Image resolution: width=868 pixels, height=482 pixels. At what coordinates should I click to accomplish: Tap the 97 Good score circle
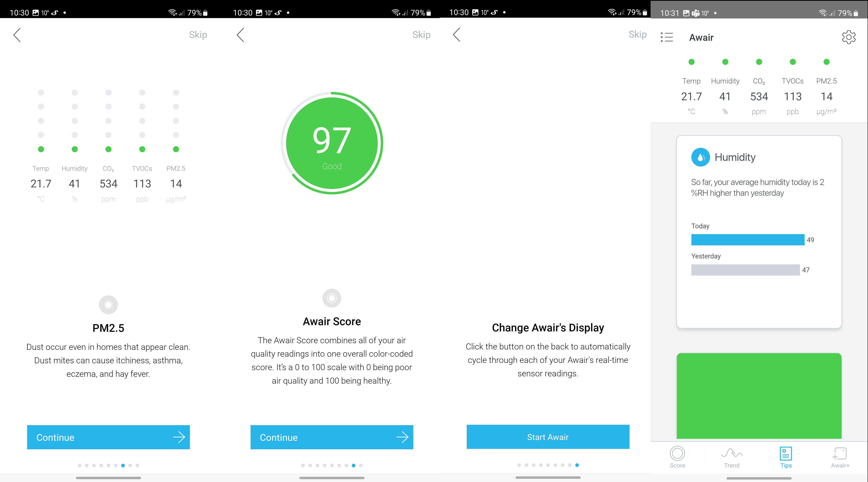(332, 143)
